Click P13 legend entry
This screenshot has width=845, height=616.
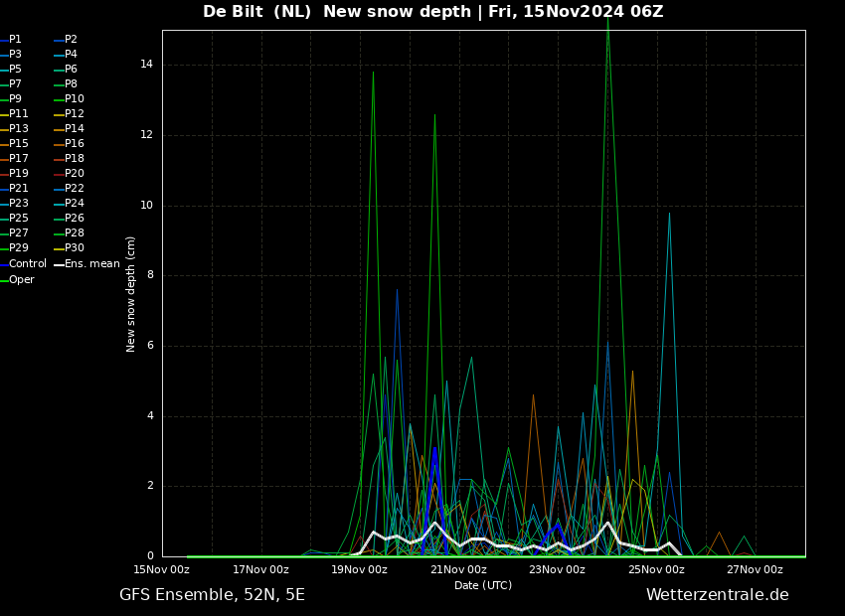coord(18,129)
